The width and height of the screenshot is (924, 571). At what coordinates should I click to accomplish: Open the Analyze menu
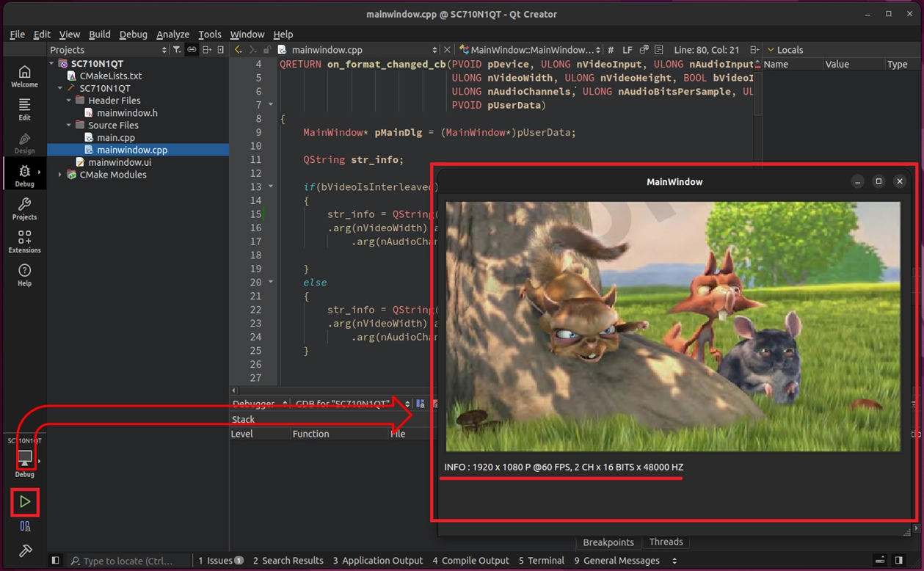(173, 34)
